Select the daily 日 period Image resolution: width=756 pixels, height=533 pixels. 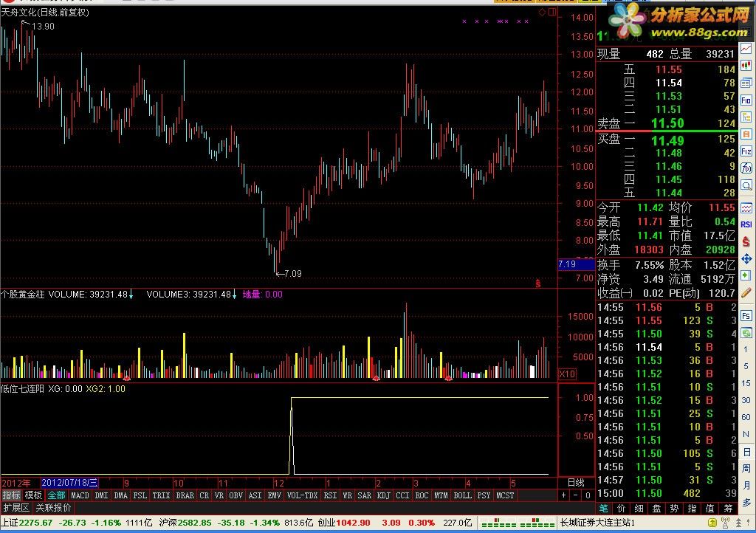click(x=746, y=452)
